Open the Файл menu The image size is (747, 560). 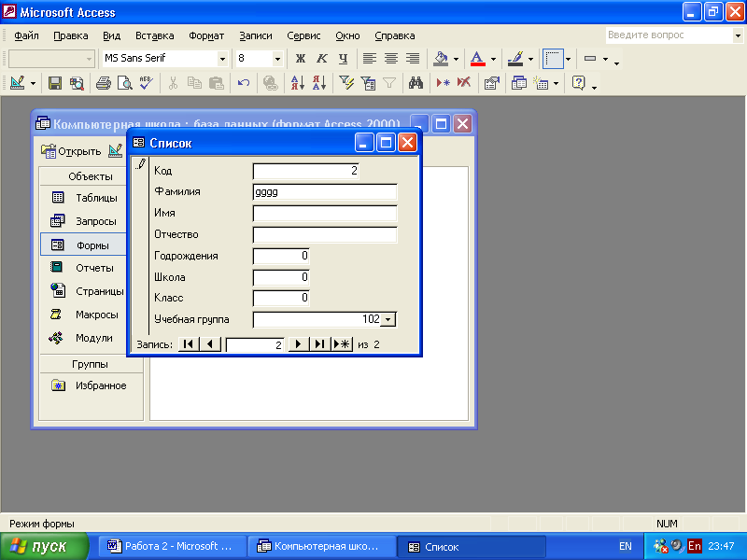click(26, 35)
